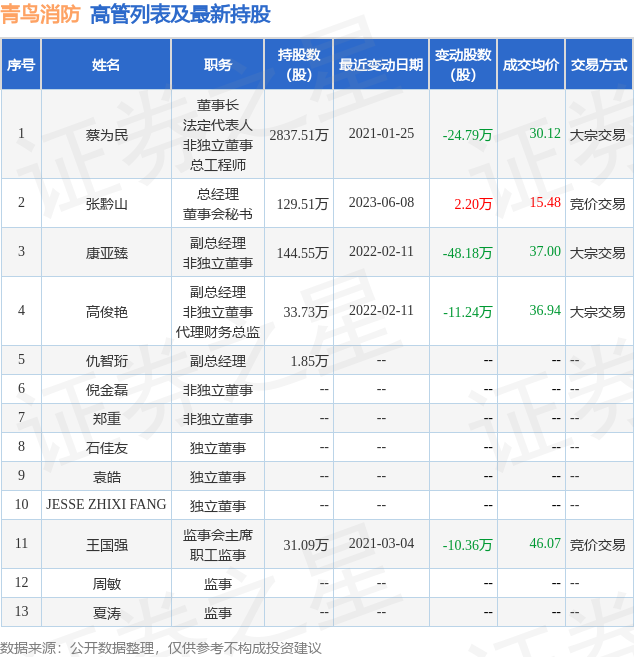This screenshot has width=634, height=657.
Task: Select the name 高俊艳
Action: point(106,312)
